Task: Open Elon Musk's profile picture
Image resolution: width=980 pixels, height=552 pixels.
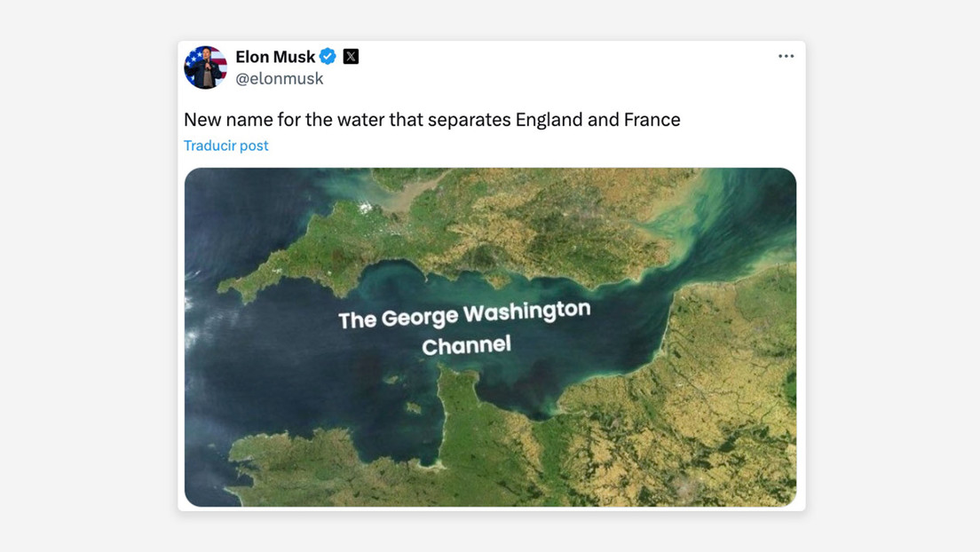Action: click(x=205, y=67)
